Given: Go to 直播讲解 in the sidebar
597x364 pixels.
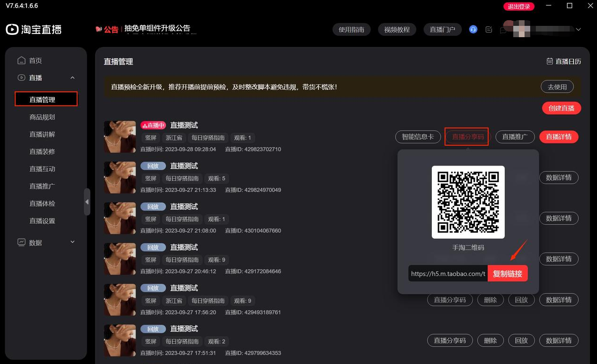Looking at the screenshot, I should click(42, 134).
